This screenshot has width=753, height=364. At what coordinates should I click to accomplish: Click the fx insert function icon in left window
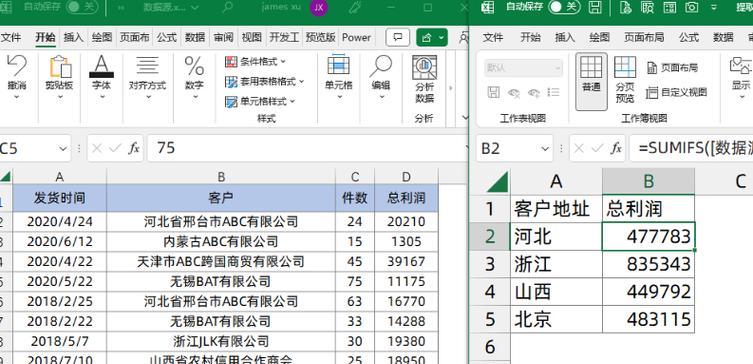(x=134, y=148)
